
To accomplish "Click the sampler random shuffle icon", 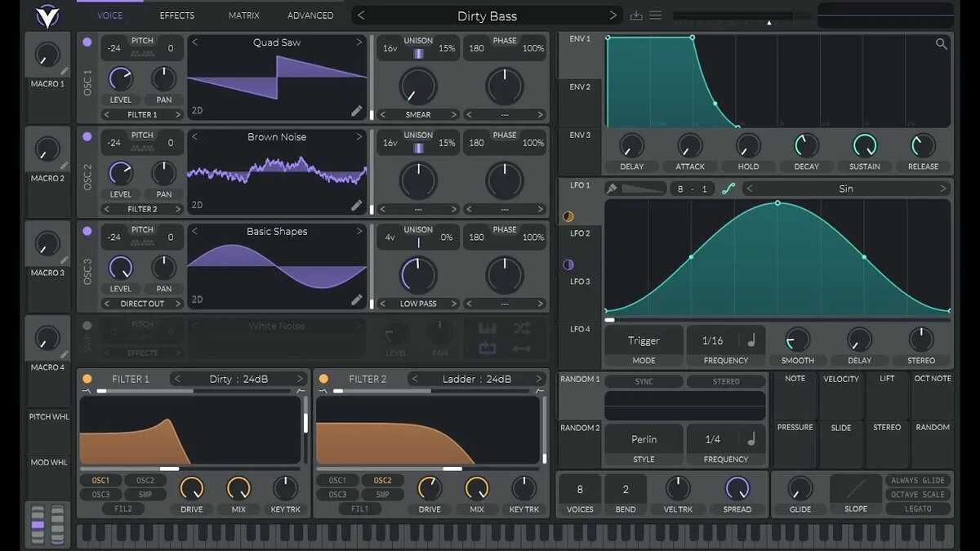I will coord(522,329).
